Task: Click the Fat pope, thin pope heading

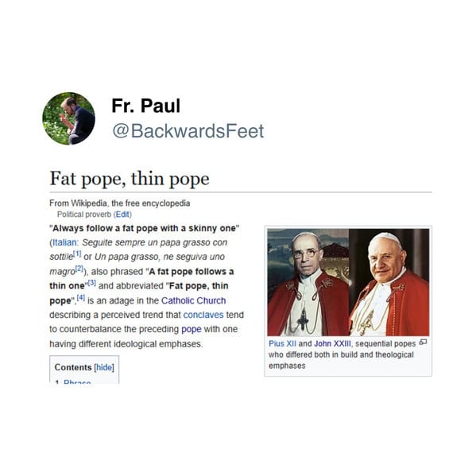Action: (x=130, y=179)
